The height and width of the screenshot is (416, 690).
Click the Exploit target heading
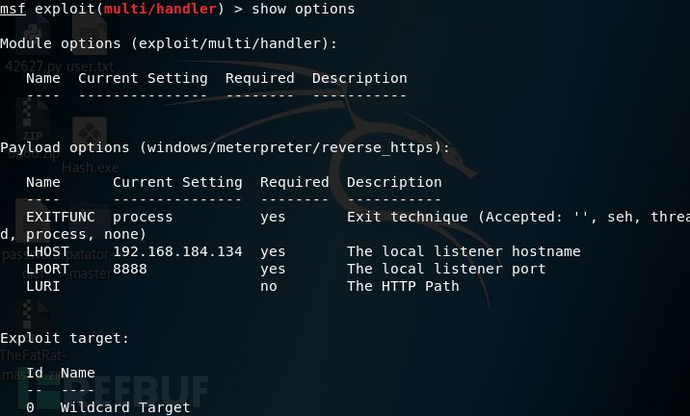tap(64, 338)
